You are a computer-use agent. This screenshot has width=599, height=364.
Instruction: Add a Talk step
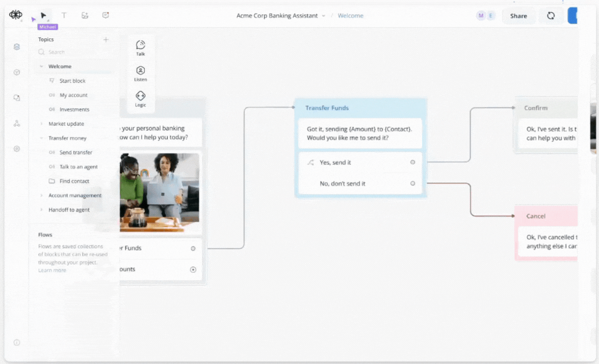click(x=140, y=48)
